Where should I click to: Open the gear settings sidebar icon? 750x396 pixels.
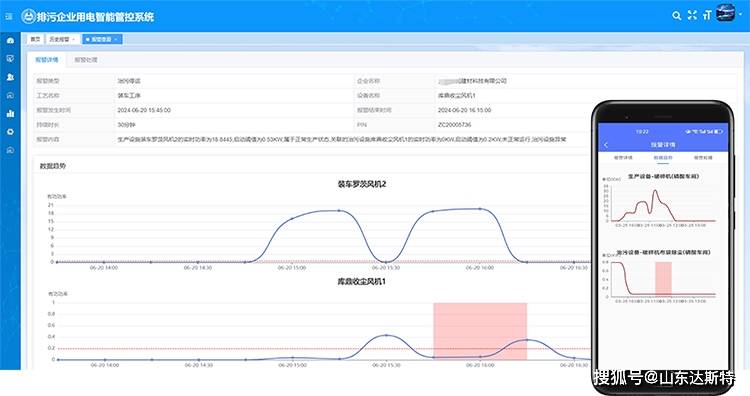tap(10, 132)
